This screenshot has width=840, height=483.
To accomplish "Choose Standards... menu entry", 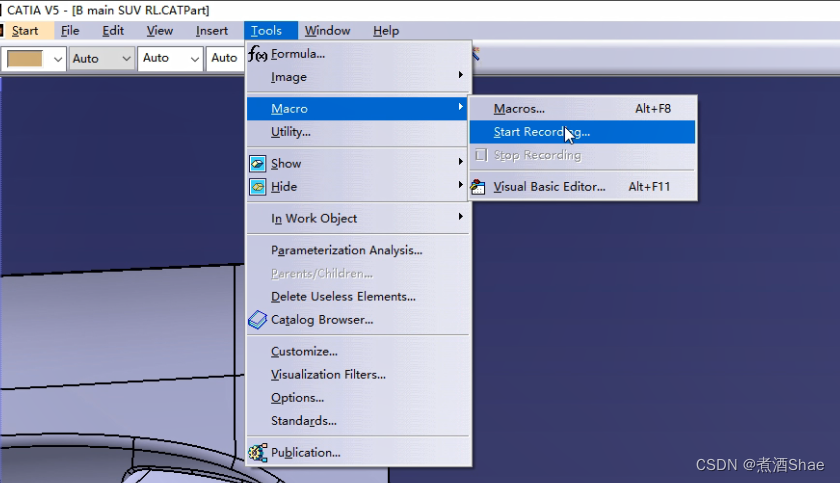I will 358,421.
